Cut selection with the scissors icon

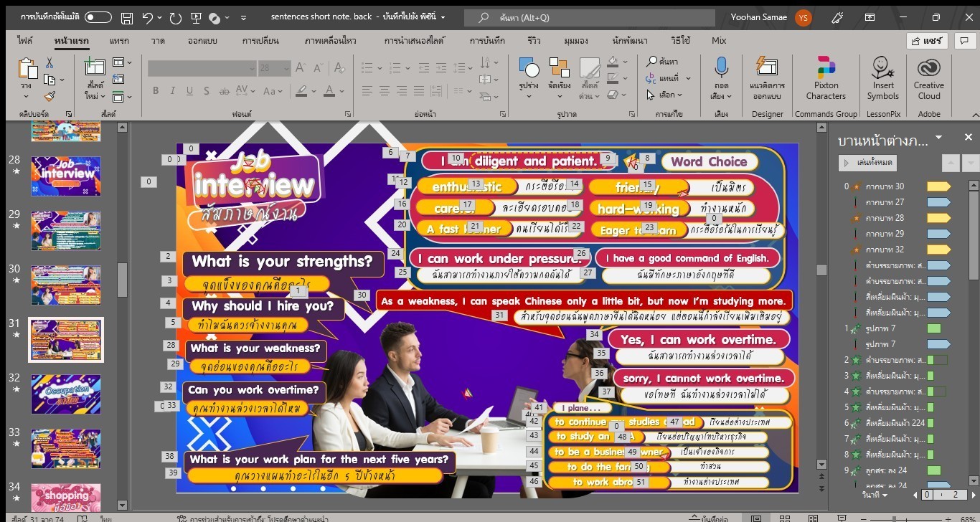50,63
